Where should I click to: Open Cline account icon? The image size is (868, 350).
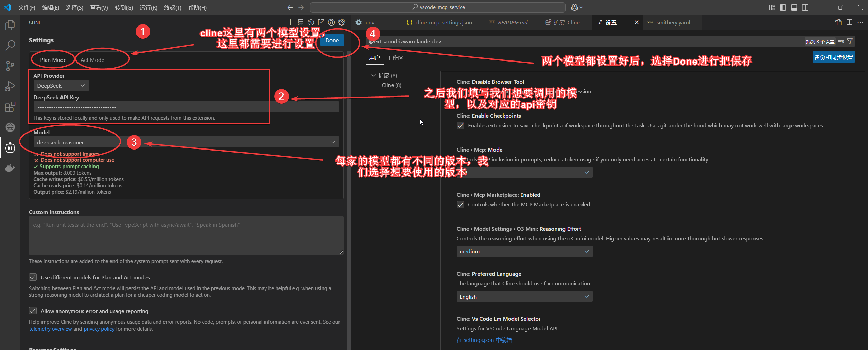[331, 22]
